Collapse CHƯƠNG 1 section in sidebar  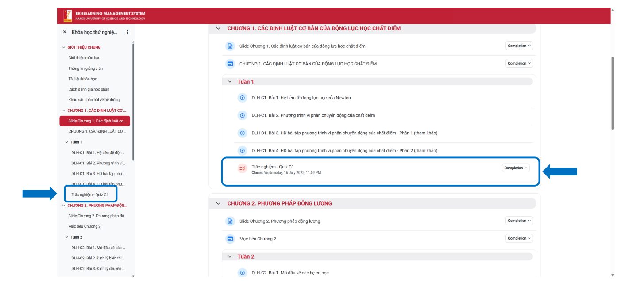(x=63, y=111)
